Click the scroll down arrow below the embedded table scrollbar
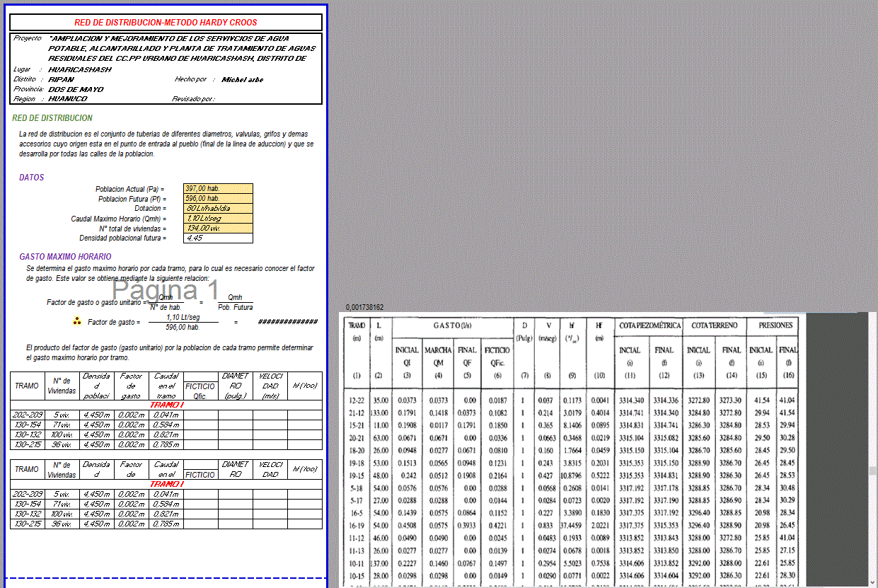The image size is (878, 588). 873,584
